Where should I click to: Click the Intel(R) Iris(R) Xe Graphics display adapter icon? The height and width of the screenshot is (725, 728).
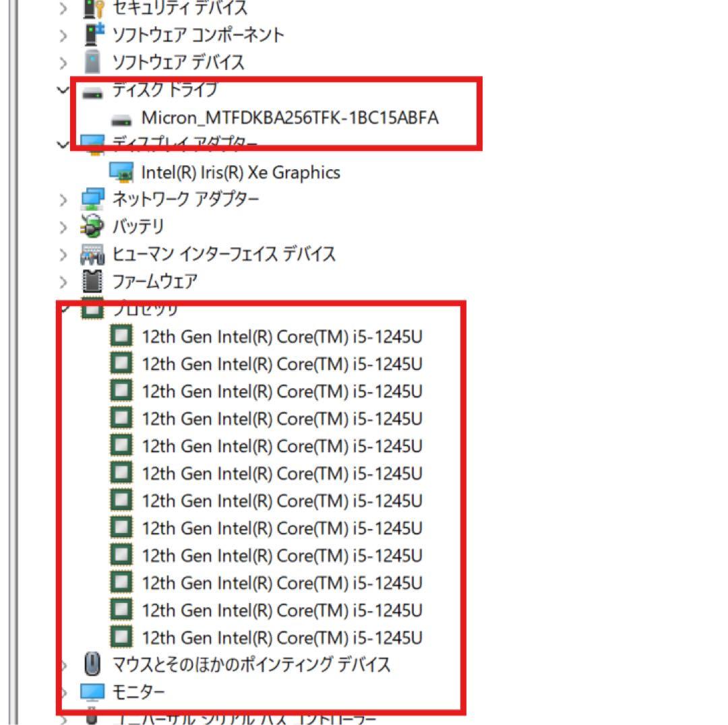(123, 172)
